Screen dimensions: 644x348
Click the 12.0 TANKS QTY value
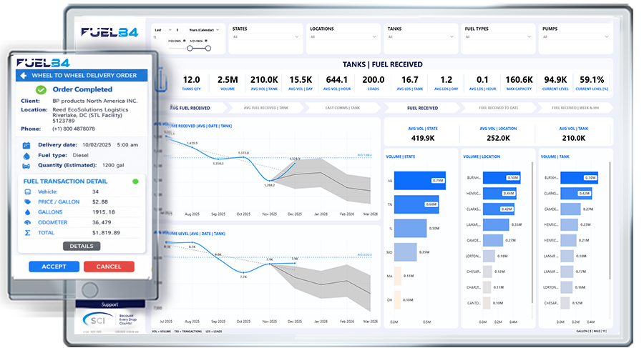191,79
